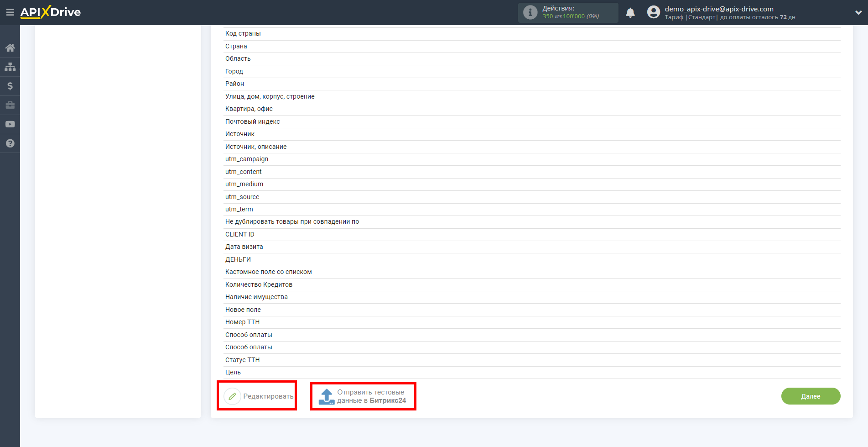Select the CLIENT ID row

click(x=532, y=235)
